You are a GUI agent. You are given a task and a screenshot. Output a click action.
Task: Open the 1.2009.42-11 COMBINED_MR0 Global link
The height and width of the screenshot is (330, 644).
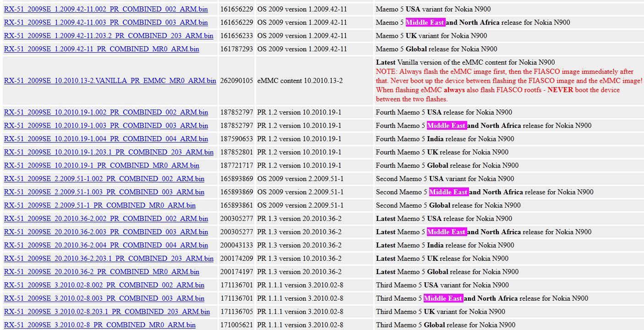(101, 49)
